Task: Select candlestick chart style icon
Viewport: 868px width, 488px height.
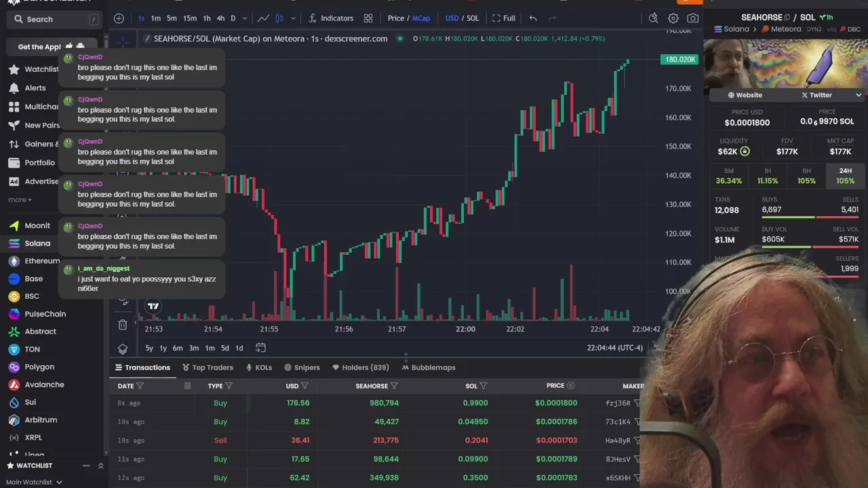Action: pyautogui.click(x=279, y=18)
